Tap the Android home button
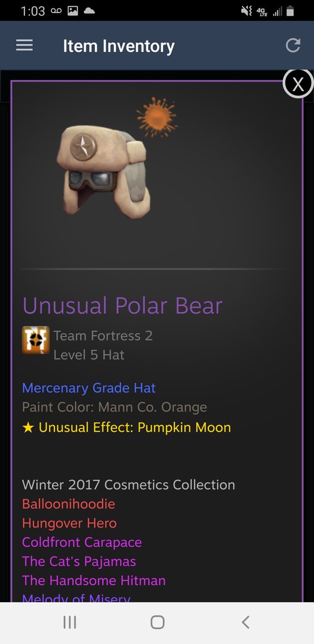This screenshot has width=314, height=644. (x=158, y=622)
